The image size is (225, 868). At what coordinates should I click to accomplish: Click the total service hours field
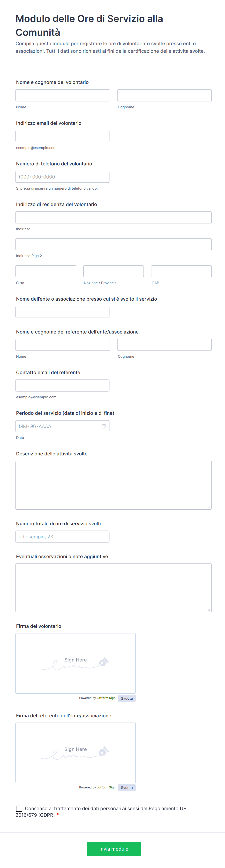point(62,536)
